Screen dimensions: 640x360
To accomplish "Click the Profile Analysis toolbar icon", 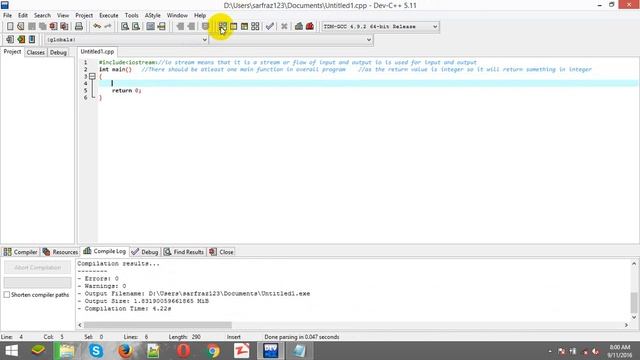I will click(299, 27).
